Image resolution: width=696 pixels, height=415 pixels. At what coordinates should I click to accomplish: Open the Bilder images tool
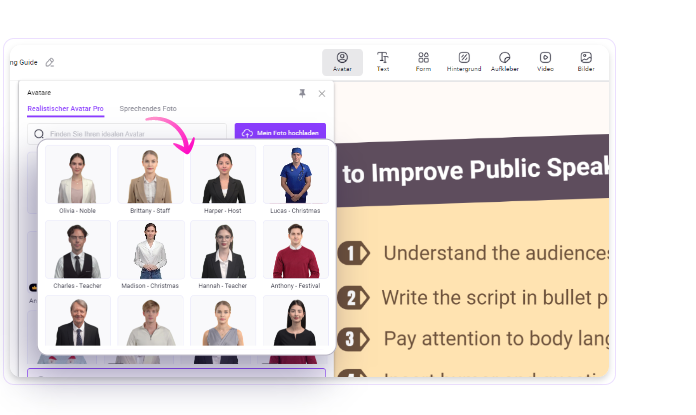(x=586, y=62)
